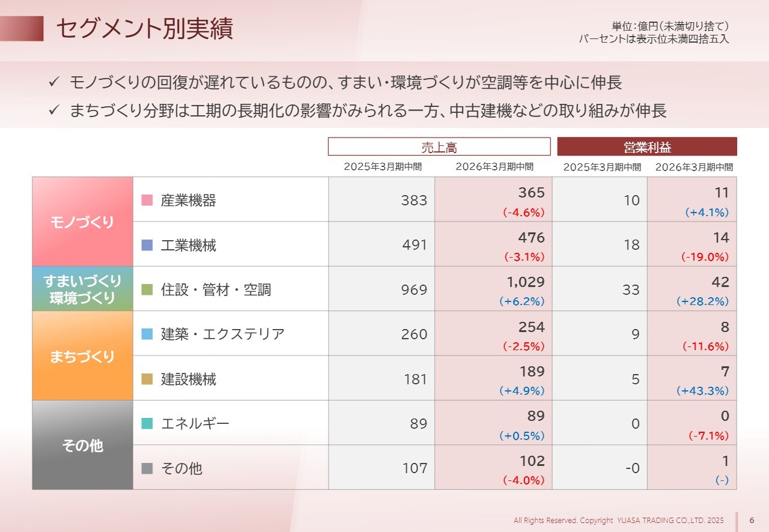Click the light blue 建築・エクステリア square
This screenshot has width=769, height=532.
pyautogui.click(x=147, y=334)
